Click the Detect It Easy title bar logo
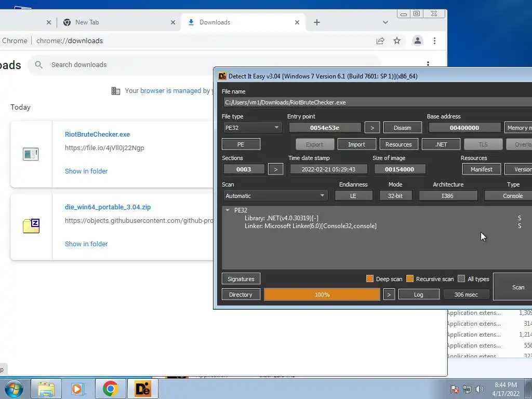 pos(222,76)
